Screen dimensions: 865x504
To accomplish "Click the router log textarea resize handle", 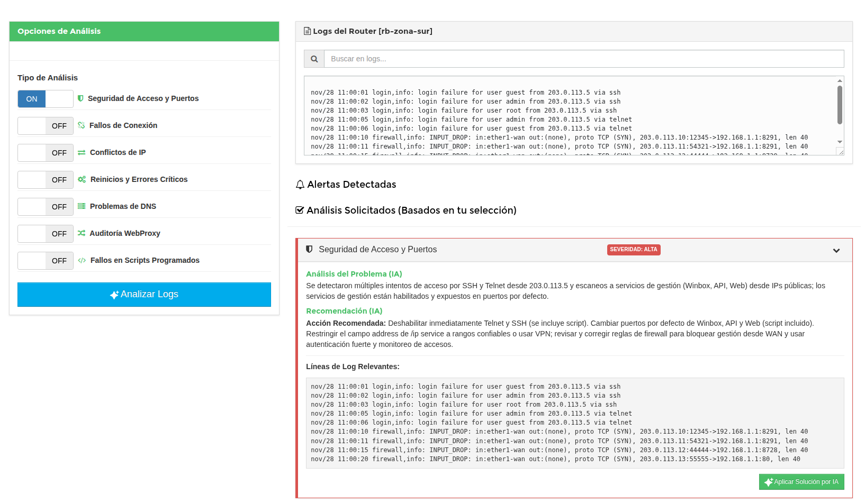I will tap(841, 152).
